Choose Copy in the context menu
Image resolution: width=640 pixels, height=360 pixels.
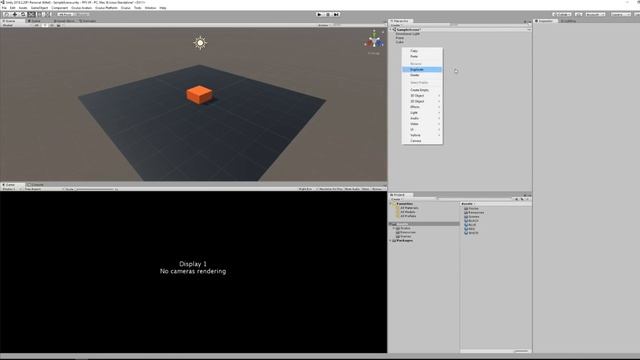[x=422, y=51]
